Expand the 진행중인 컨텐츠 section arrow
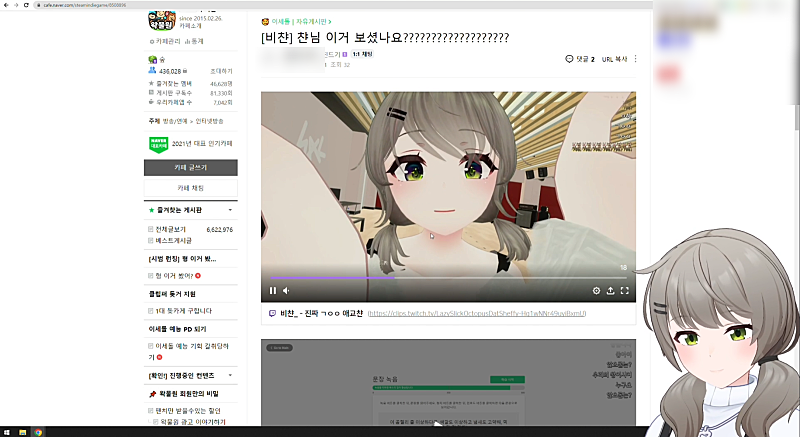This screenshot has height=437, width=800. pos(230,376)
